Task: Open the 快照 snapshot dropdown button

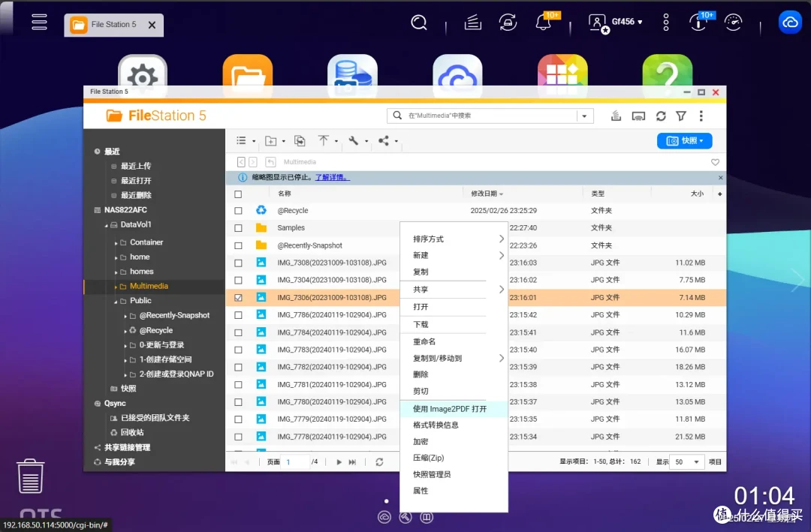Action: [x=684, y=140]
